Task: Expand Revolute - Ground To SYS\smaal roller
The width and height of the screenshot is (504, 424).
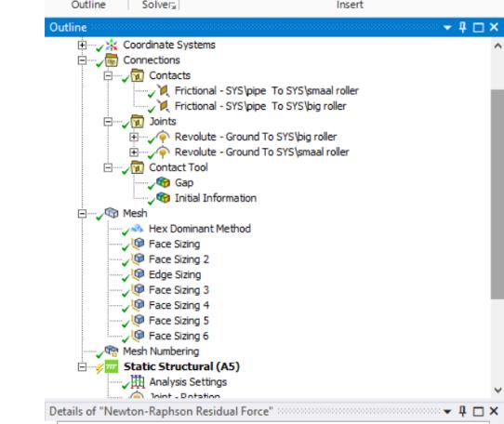Action: pos(134,152)
